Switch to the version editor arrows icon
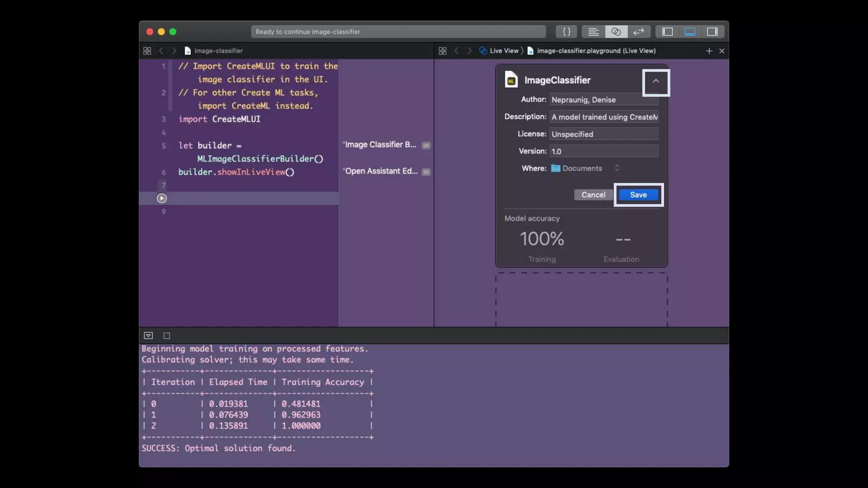The image size is (868, 488). (x=639, y=32)
